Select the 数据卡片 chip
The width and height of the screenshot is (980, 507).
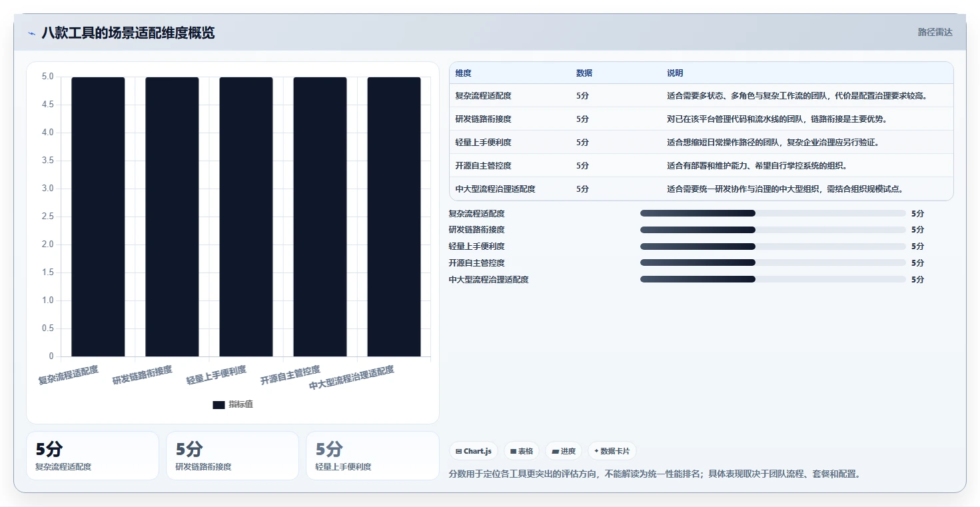click(x=612, y=451)
